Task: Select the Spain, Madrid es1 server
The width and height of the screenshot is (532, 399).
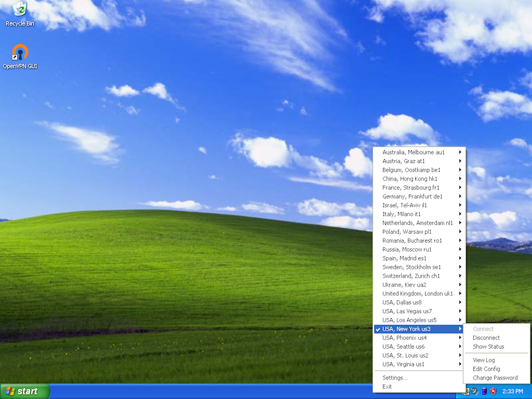Action: point(419,258)
